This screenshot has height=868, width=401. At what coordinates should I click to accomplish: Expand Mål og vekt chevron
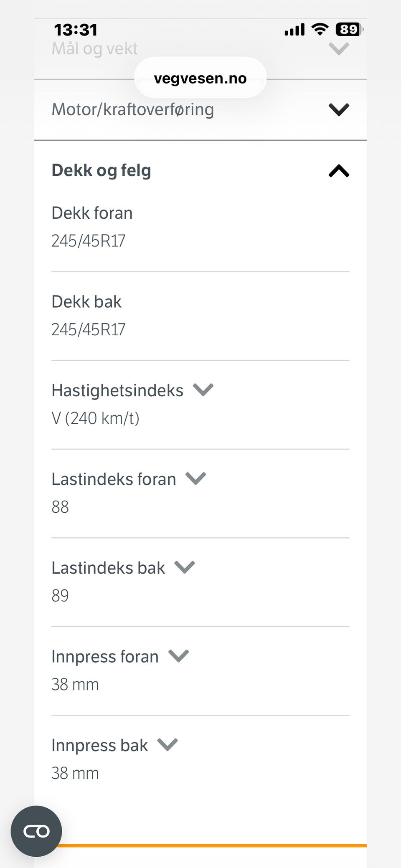pos(339,49)
